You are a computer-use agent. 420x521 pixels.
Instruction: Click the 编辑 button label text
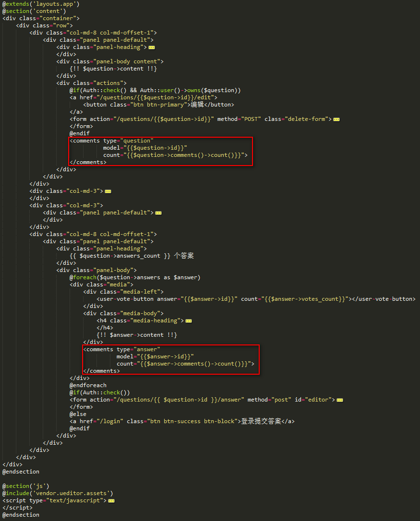point(197,105)
